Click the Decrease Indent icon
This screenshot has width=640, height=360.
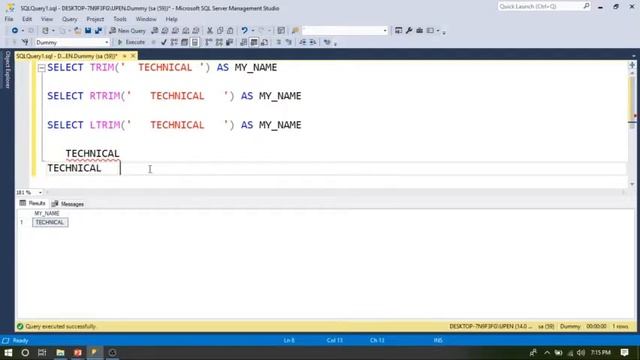pyautogui.click(x=302, y=42)
